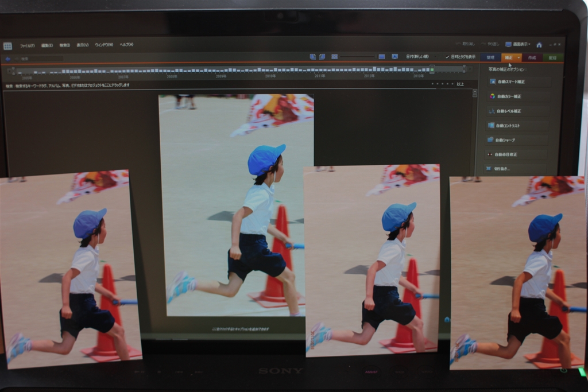Click the 2005年 label on timeline
Viewport: 588px width, 392px height.
(x=27, y=78)
